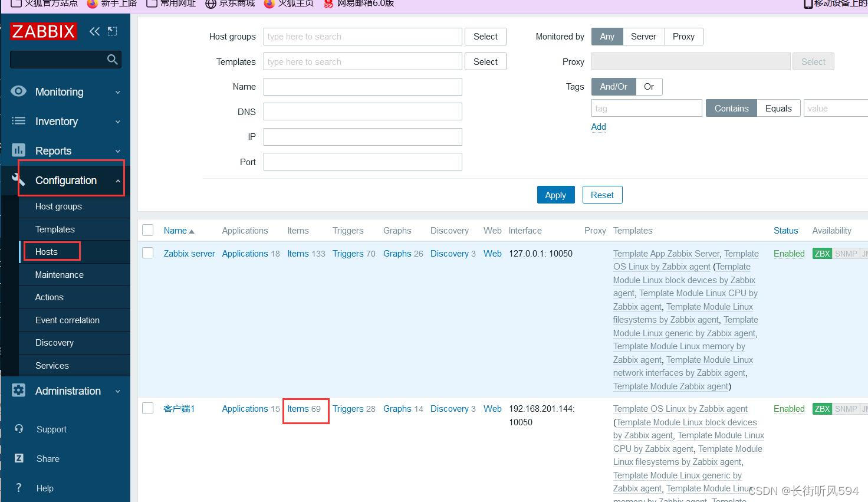Viewport: 868px width, 502px height.
Task: Click the search magnifier icon in sidebar
Action: click(x=113, y=60)
